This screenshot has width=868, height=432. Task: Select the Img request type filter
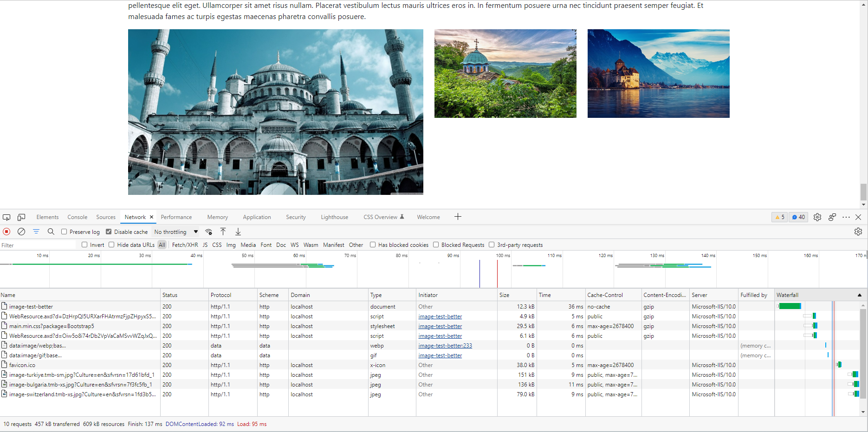point(231,245)
